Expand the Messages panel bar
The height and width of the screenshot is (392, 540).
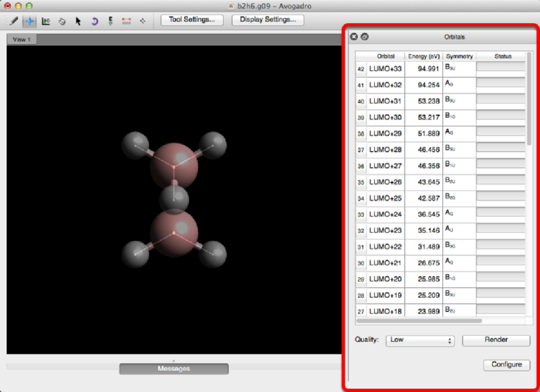[x=174, y=369]
